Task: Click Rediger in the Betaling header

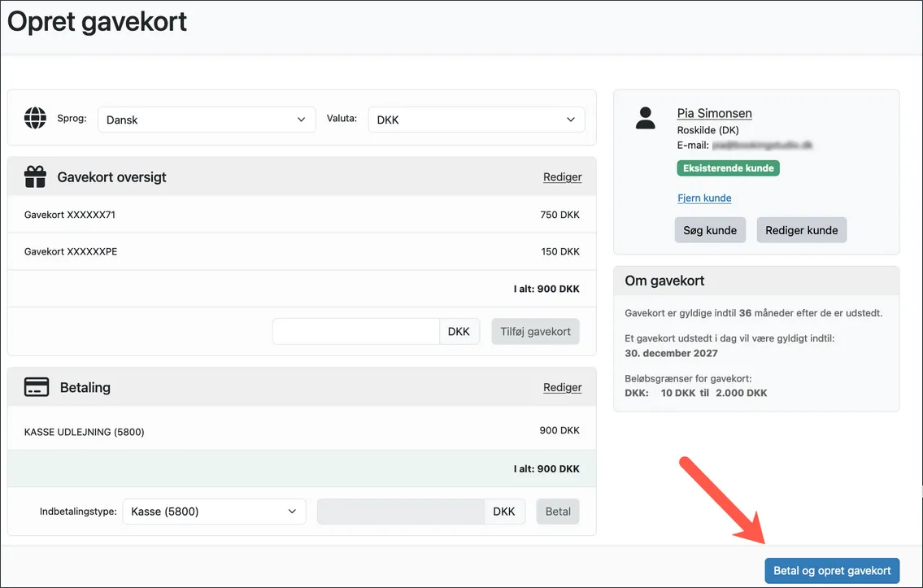Action: (x=562, y=388)
